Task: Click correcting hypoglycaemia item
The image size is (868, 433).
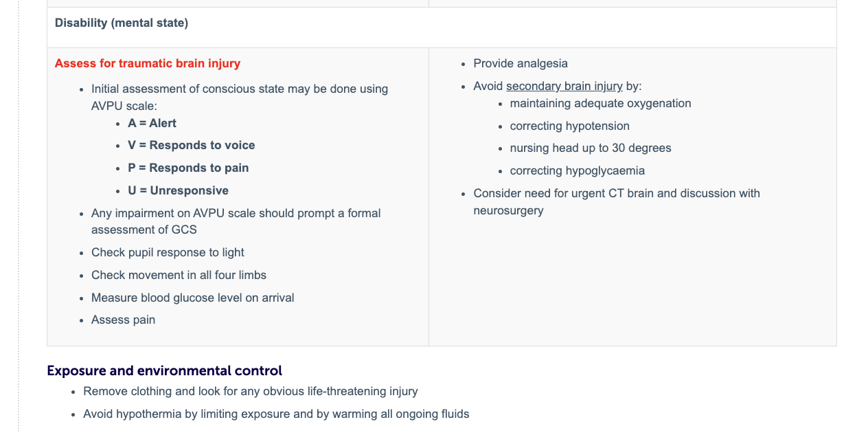Action: tap(578, 170)
